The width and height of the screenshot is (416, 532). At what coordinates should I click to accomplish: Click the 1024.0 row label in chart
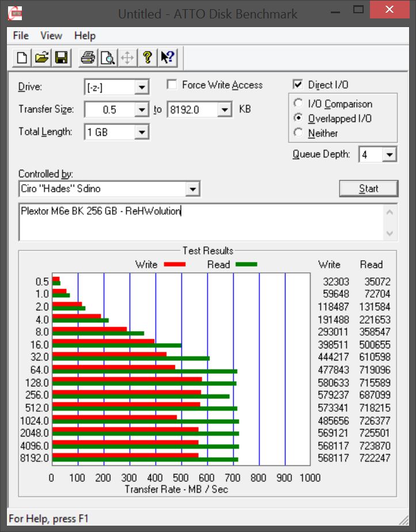coord(35,421)
